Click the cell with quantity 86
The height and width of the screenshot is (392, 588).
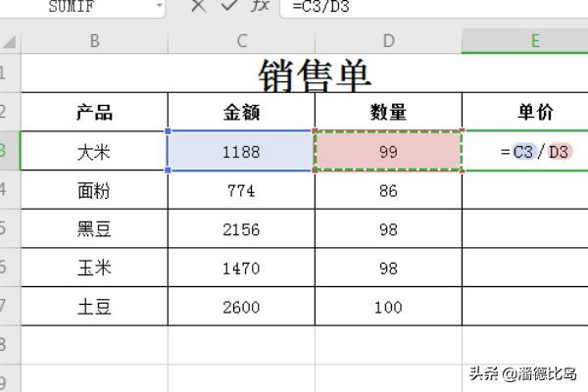pos(389,190)
